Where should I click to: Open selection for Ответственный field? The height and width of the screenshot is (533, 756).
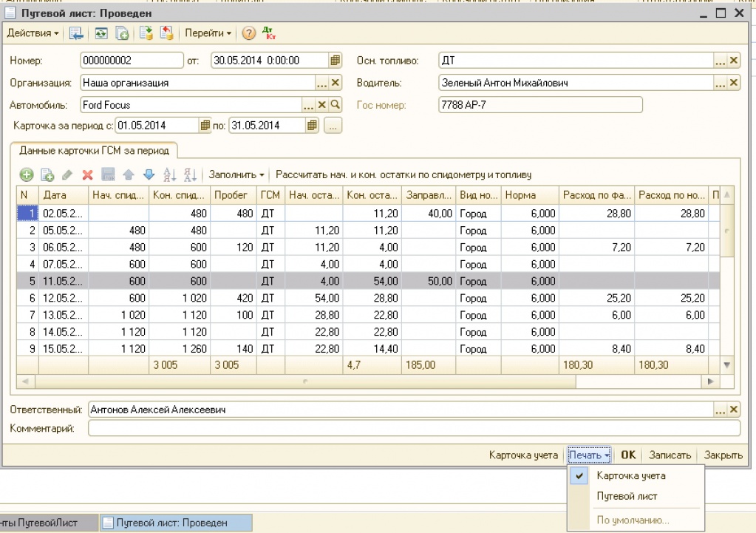[x=720, y=410]
